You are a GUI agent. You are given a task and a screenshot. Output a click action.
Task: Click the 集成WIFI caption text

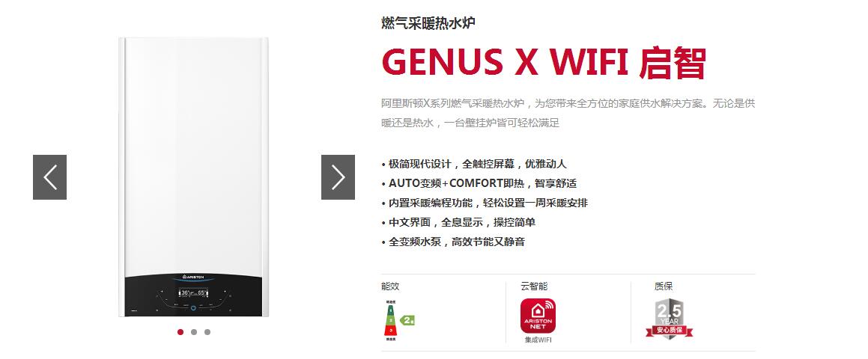[x=538, y=340]
